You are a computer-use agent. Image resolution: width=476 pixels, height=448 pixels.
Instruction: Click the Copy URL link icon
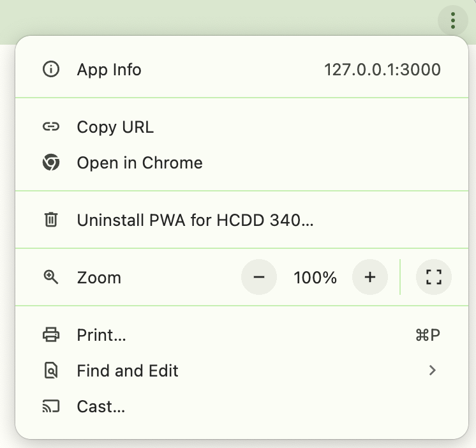[x=50, y=127]
